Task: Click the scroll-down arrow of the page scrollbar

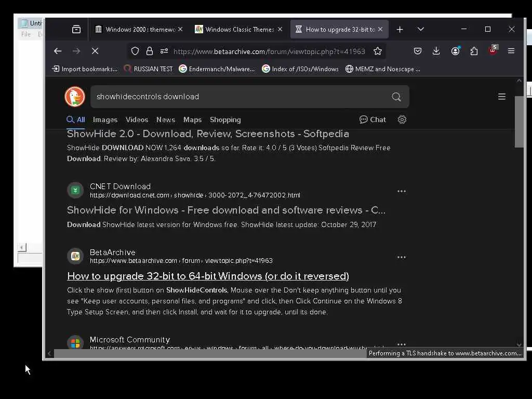Action: point(519,344)
